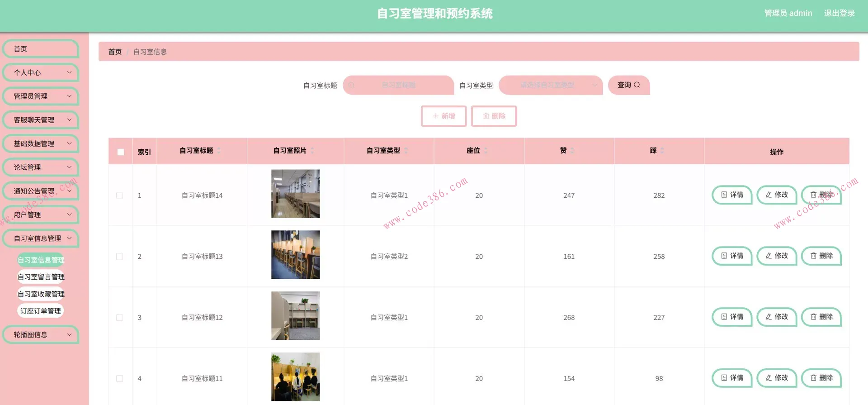Expand the 管理员管理 sidebar menu
The width and height of the screenshot is (868, 405).
41,96
